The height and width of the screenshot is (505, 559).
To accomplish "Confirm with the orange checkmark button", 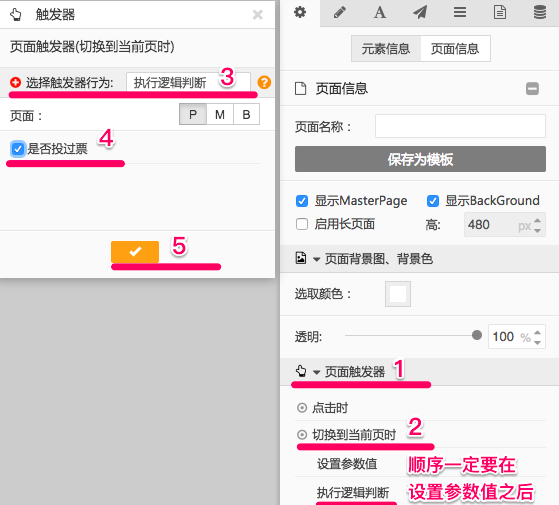I will (135, 252).
